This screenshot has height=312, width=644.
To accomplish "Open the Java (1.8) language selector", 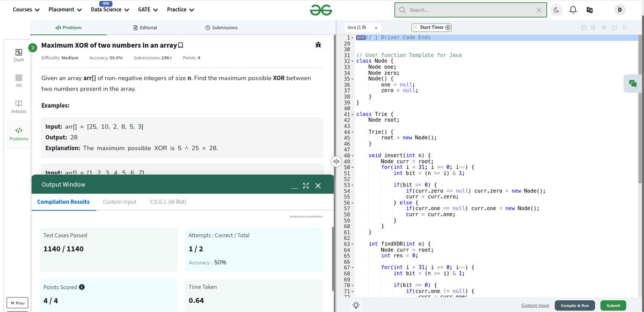I will 362,27.
